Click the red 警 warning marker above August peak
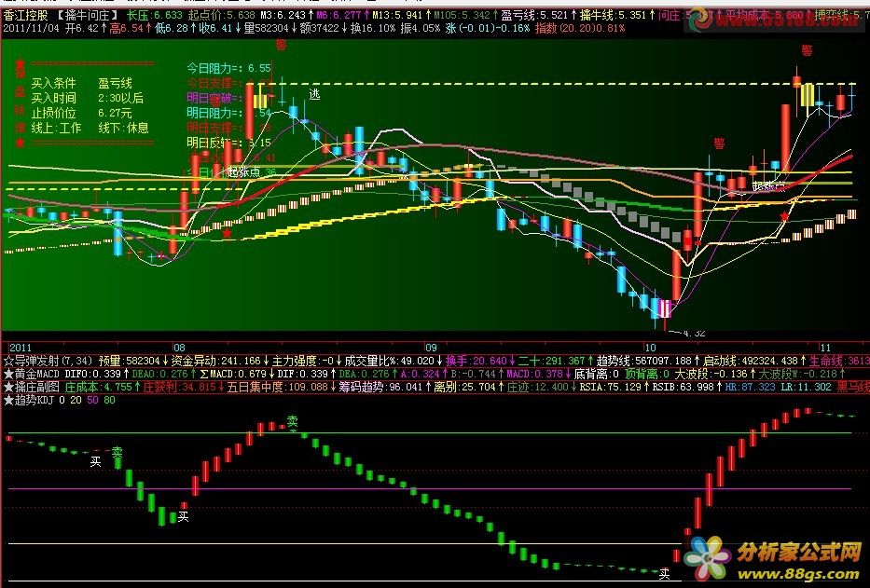 (282, 45)
